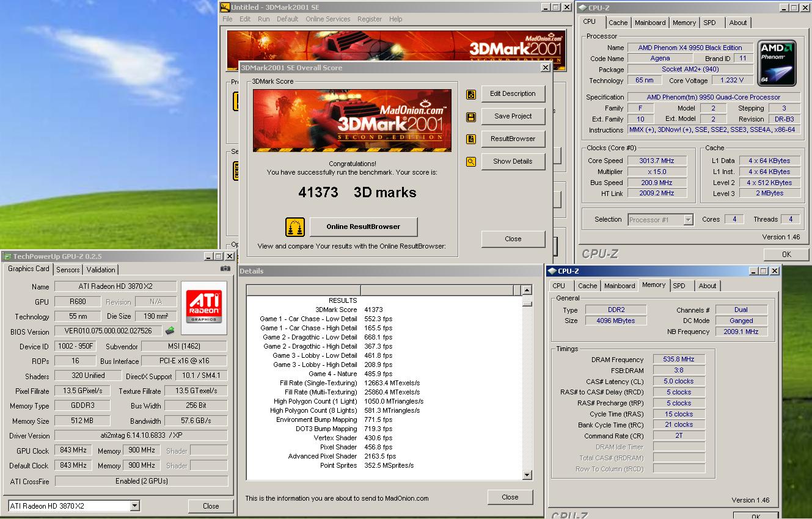Image resolution: width=812 pixels, height=519 pixels.
Task: Close the 3DMark2001 SE Overall Score dialog via X
Action: [545, 68]
